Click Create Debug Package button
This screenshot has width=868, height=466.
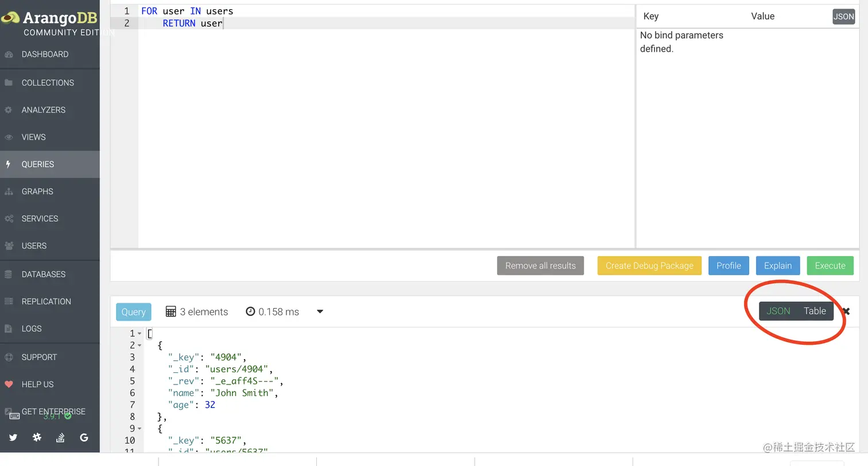coord(649,265)
